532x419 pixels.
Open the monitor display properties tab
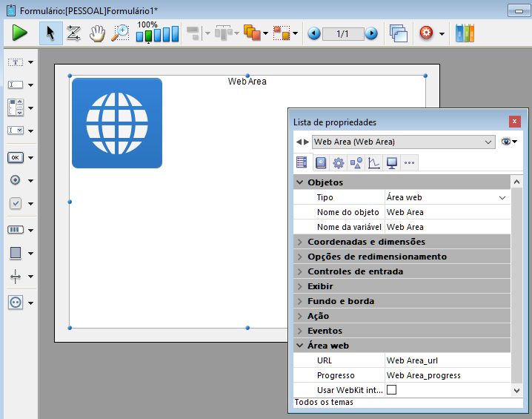click(x=392, y=163)
